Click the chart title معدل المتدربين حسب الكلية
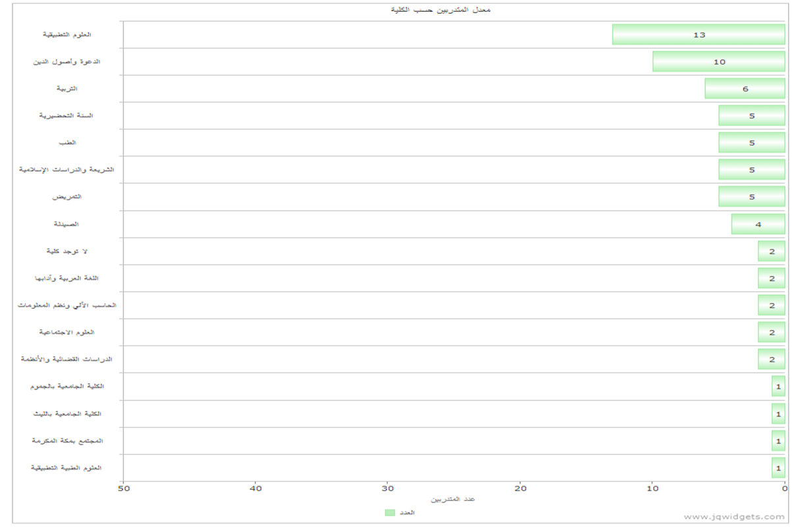The image size is (800, 532). coord(440,9)
